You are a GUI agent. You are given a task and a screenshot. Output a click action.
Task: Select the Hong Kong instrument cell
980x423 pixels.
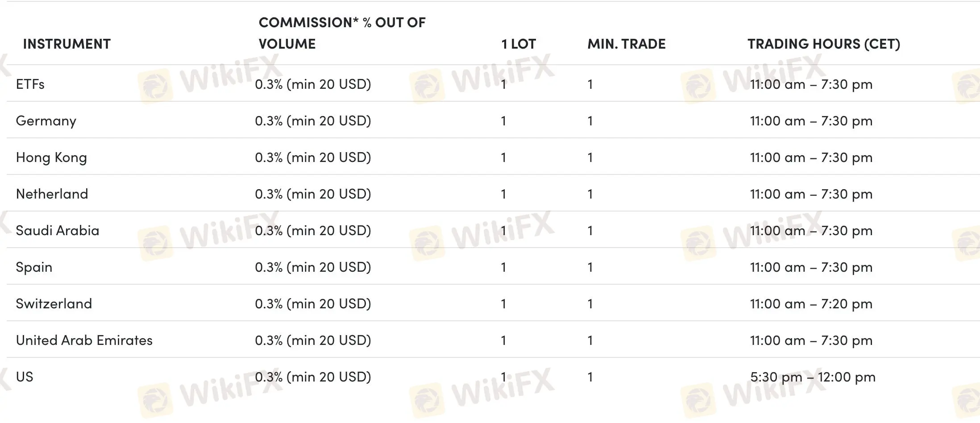(x=51, y=158)
